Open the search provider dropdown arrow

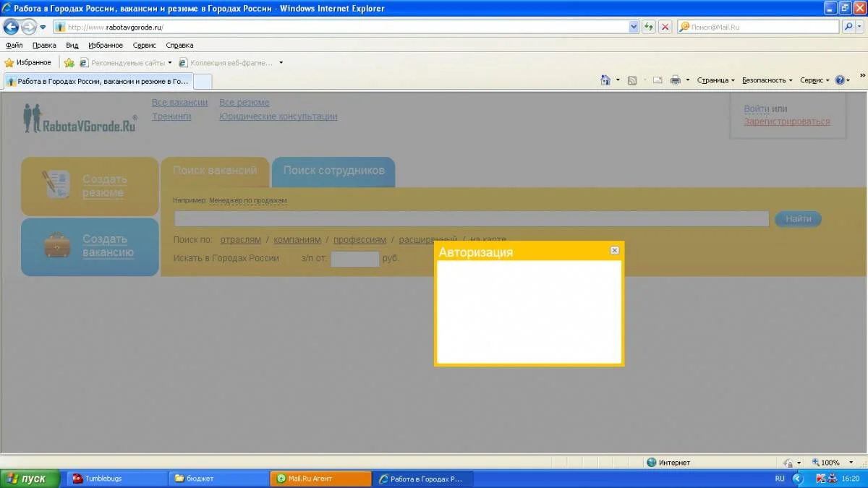(x=860, y=27)
